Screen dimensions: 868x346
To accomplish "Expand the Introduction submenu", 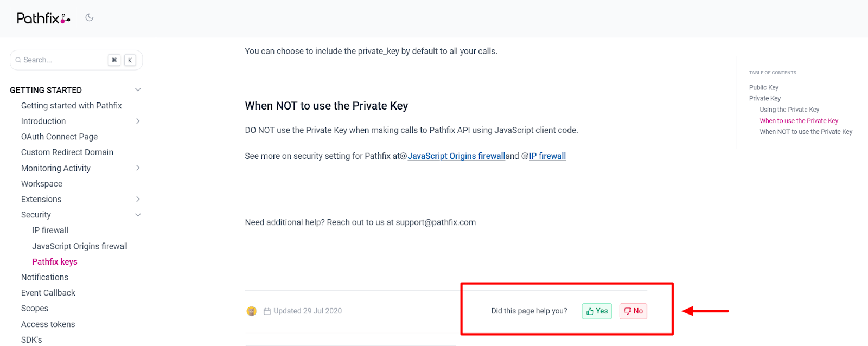I will click(x=138, y=121).
